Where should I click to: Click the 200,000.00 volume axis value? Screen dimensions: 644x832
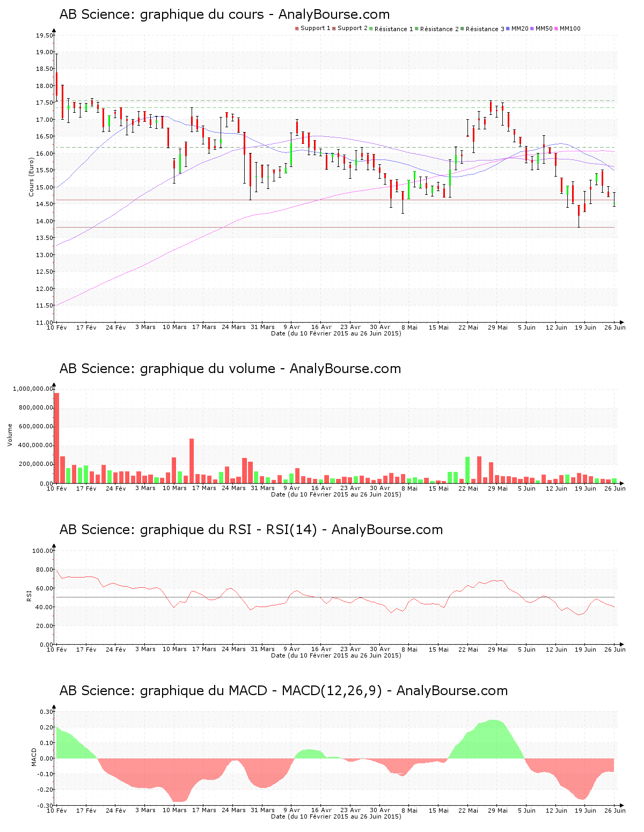tap(35, 464)
